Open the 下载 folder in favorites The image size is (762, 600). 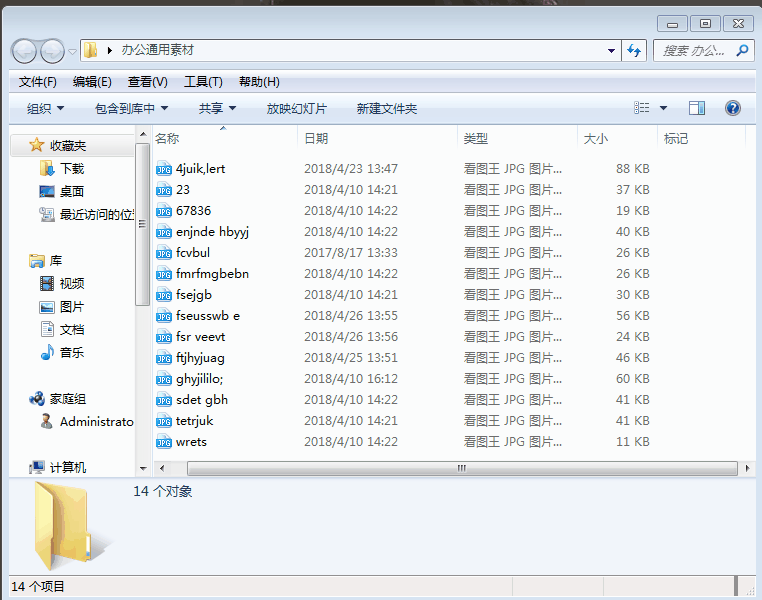tap(71, 169)
